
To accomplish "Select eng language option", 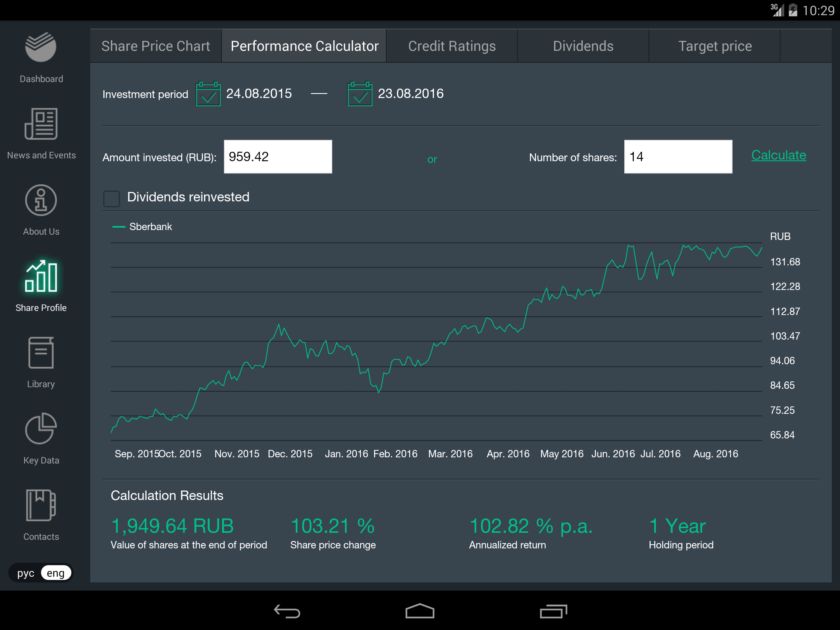I will tap(56, 573).
